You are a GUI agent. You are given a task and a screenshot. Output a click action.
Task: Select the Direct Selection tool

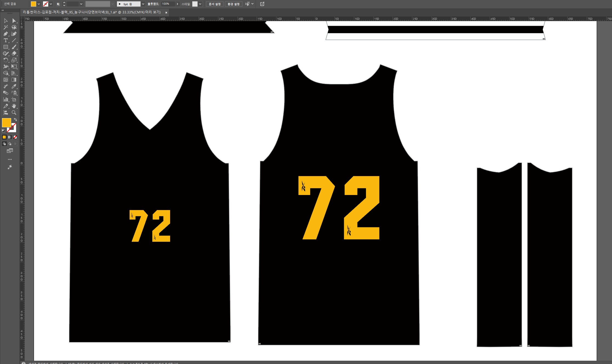tap(14, 21)
